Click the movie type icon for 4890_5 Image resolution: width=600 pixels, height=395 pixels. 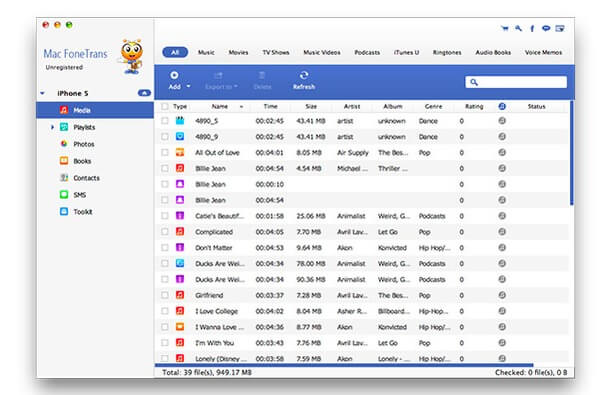(180, 121)
